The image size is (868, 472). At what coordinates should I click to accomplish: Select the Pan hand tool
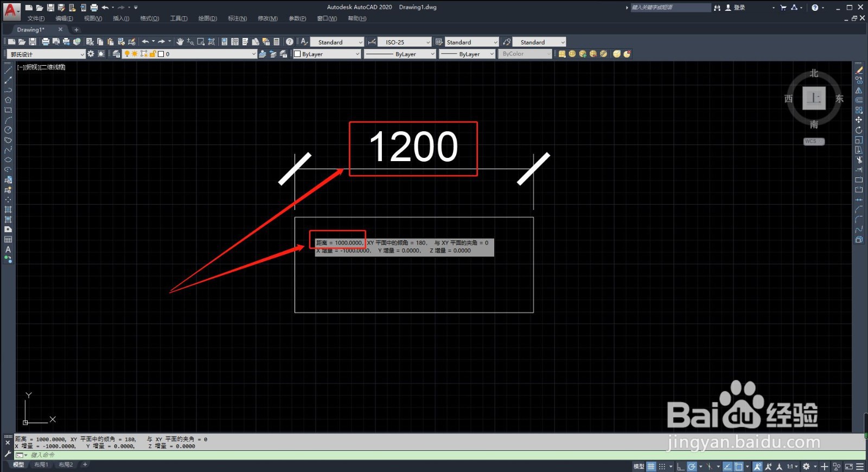coord(180,42)
